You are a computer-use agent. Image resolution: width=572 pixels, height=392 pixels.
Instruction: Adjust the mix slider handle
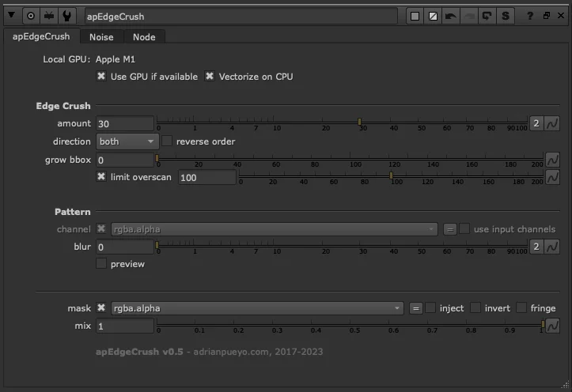tap(543, 324)
